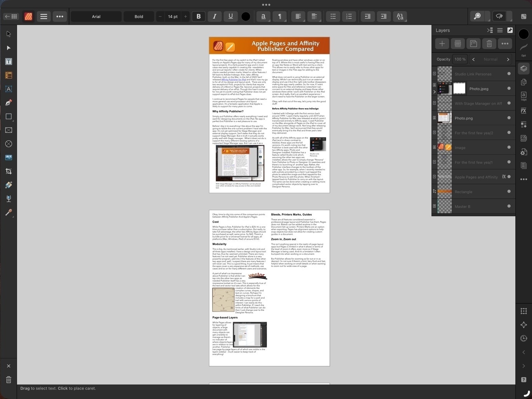Tap the black color swatch at top right

[523, 34]
